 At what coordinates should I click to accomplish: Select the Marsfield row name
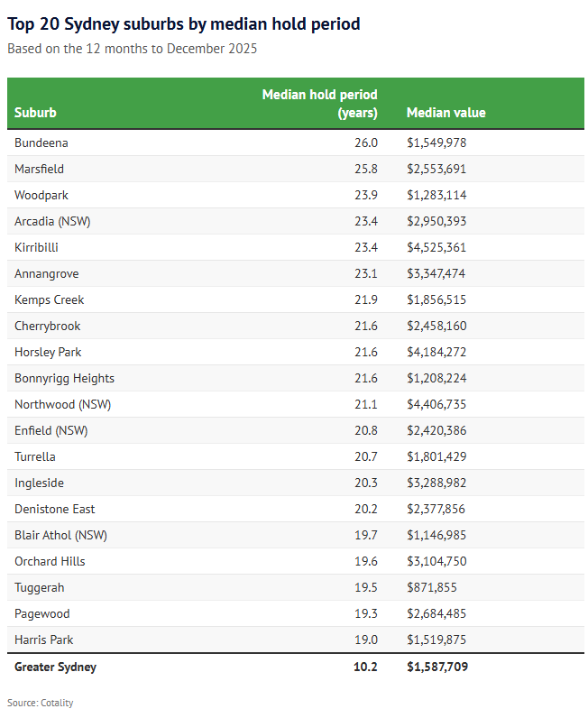[40, 169]
